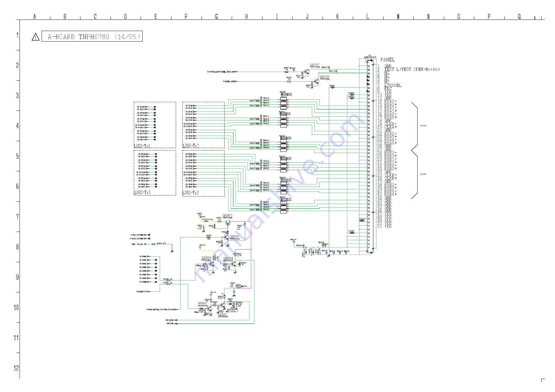Click the Q4903 transistor designator

(202, 303)
